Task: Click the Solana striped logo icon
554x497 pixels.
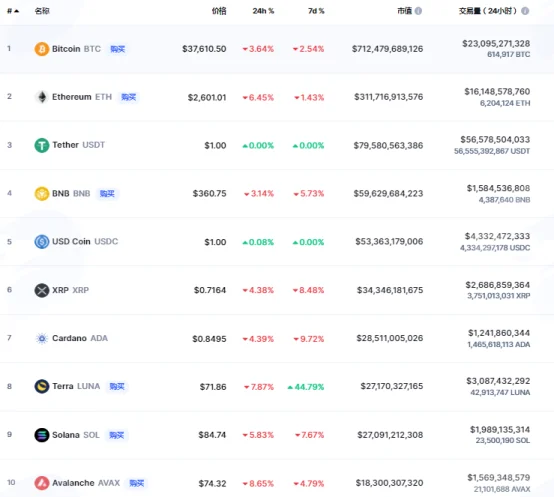Action: tap(42, 435)
